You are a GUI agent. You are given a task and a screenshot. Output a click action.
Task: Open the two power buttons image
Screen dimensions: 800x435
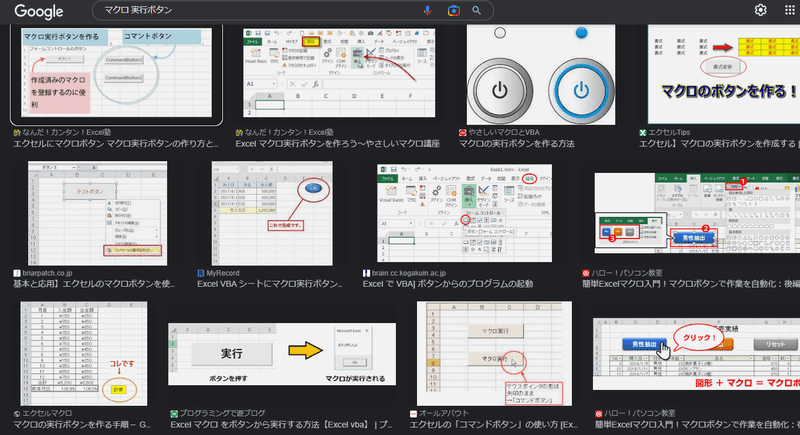click(541, 74)
